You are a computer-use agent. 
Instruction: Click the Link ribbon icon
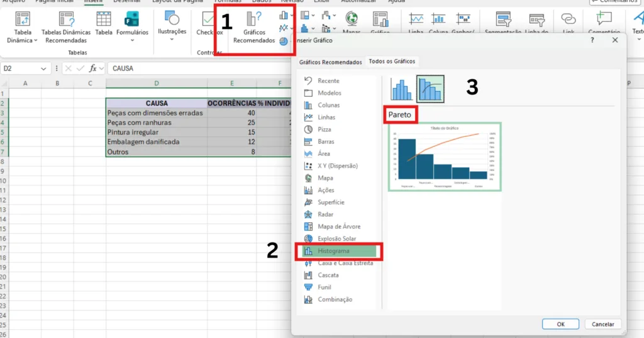coord(569,19)
